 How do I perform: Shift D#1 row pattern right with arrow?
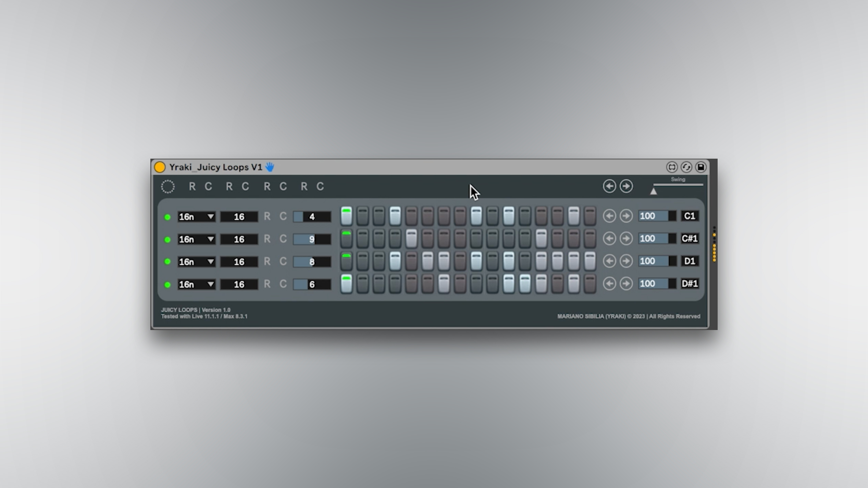[626, 284]
